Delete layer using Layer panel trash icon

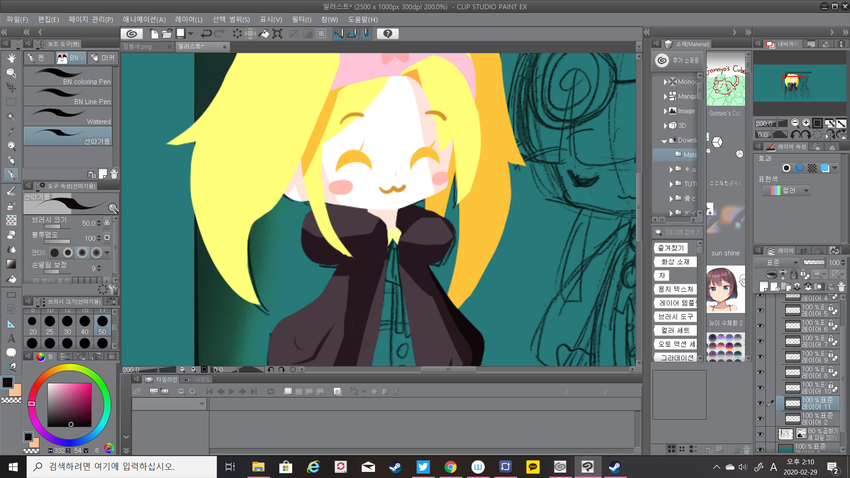click(x=841, y=287)
